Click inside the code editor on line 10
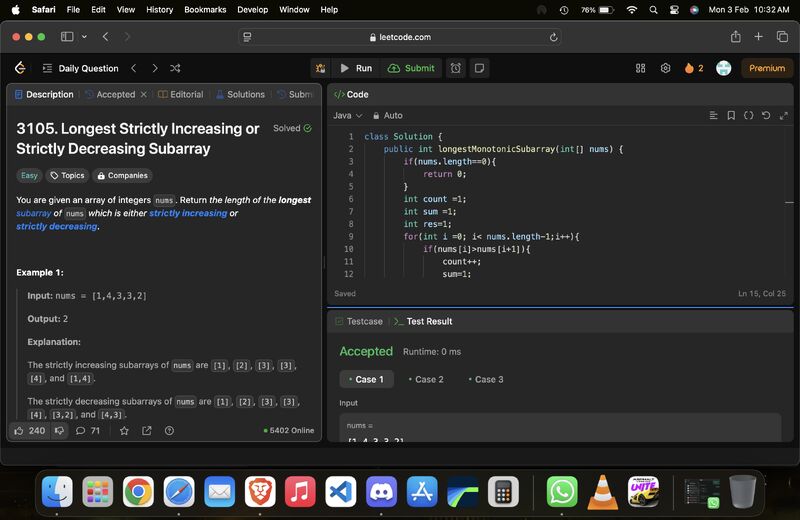 coord(477,249)
